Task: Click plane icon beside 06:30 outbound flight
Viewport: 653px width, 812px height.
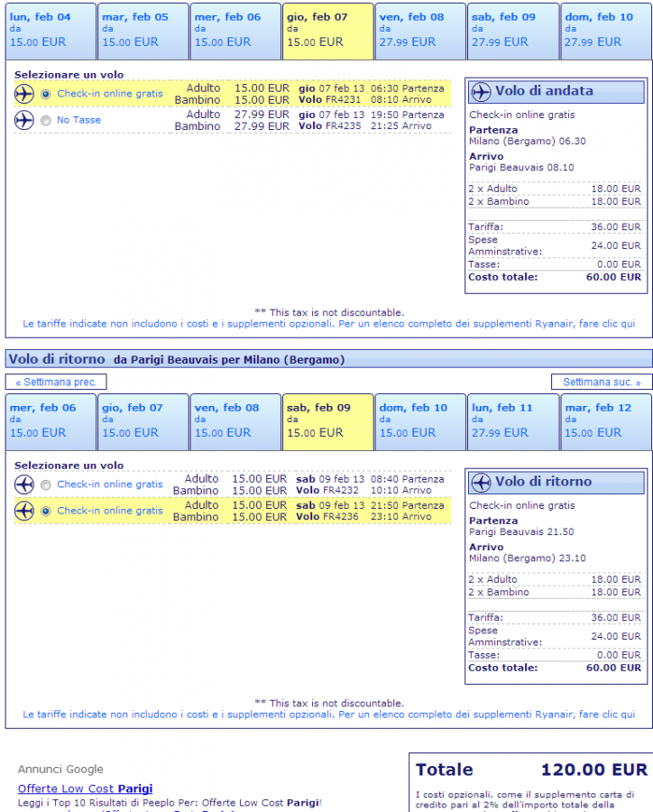Action: pos(24,94)
